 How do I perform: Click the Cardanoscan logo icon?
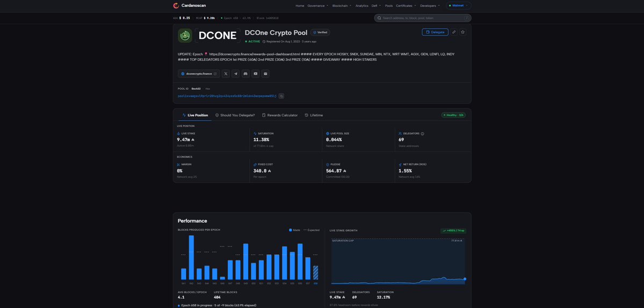click(x=176, y=6)
